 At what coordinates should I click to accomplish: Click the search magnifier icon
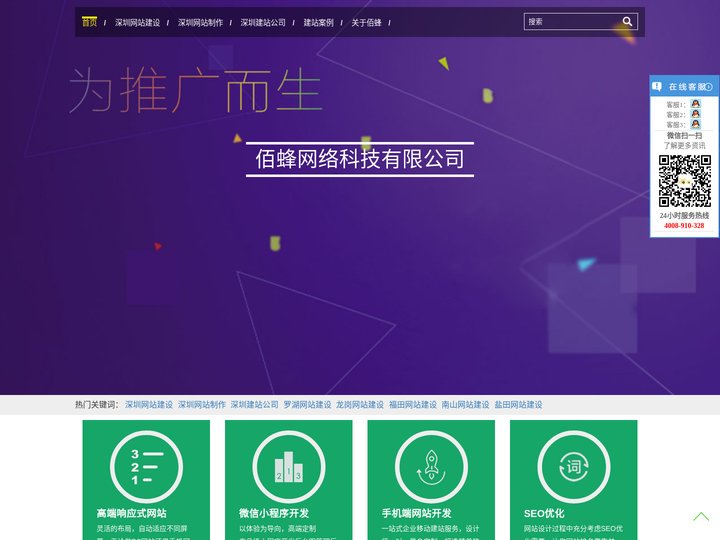point(627,22)
